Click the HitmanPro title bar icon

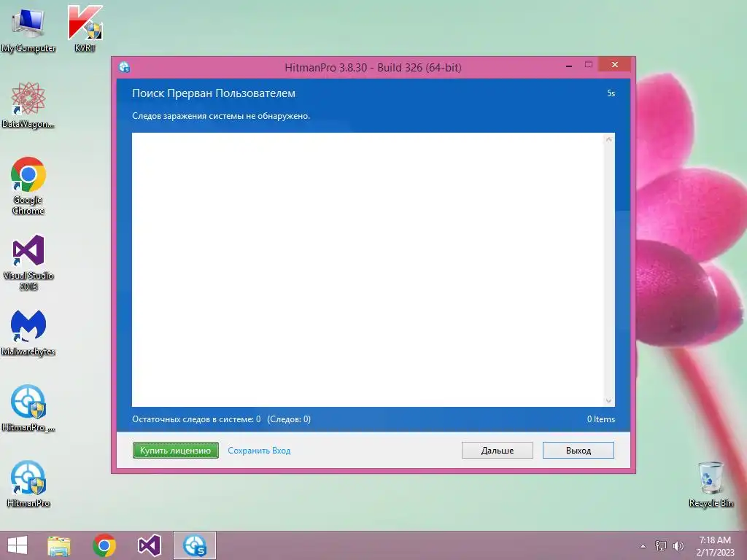point(124,67)
